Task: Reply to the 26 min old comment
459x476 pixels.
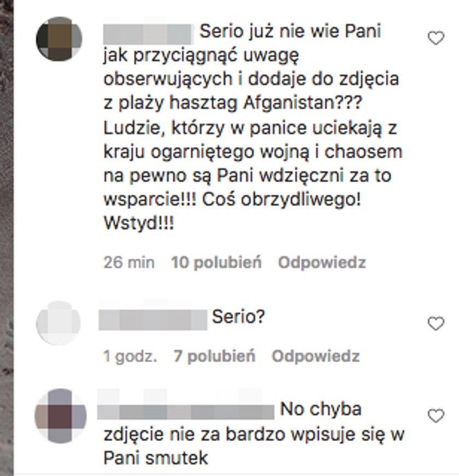Action: (x=322, y=262)
